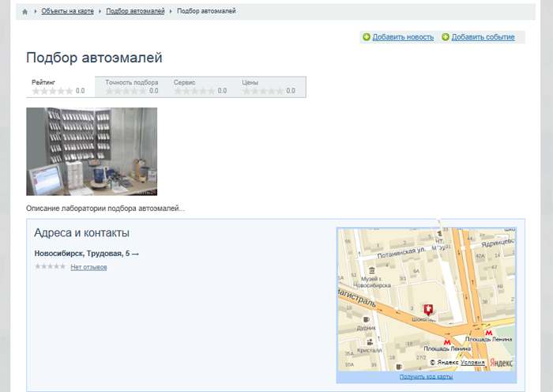Click the «Подбор автоэмалей» page heading
This screenshot has width=553, height=392.
[94, 58]
